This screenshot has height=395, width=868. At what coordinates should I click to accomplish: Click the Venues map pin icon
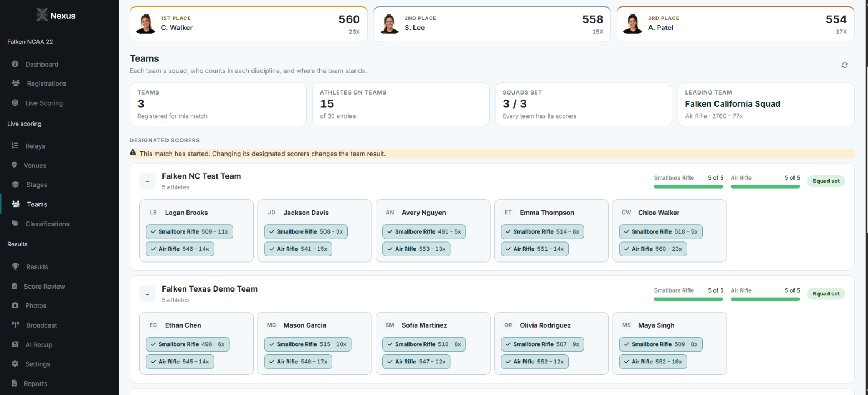(x=14, y=165)
